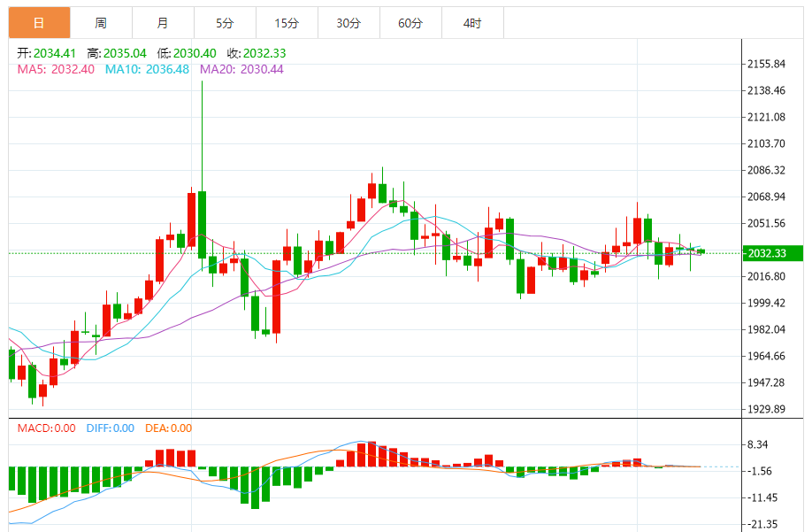The image size is (812, 532).
Task: Click the 2051.56 price axis label
Action: pos(766,223)
